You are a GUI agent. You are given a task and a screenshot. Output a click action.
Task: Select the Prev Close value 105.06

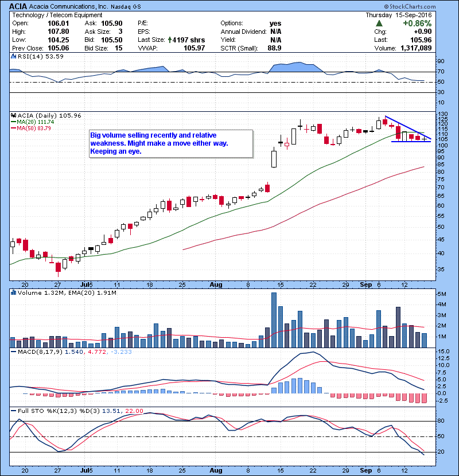(59, 48)
